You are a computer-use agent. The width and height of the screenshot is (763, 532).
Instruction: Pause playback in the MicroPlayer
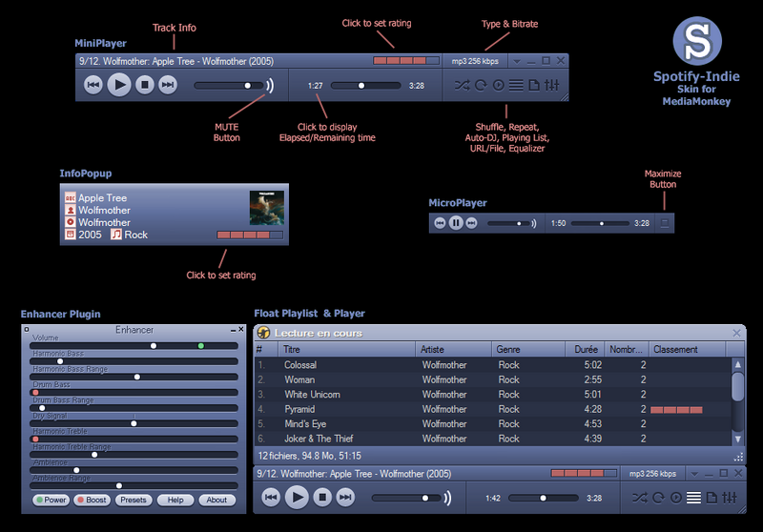click(x=456, y=223)
